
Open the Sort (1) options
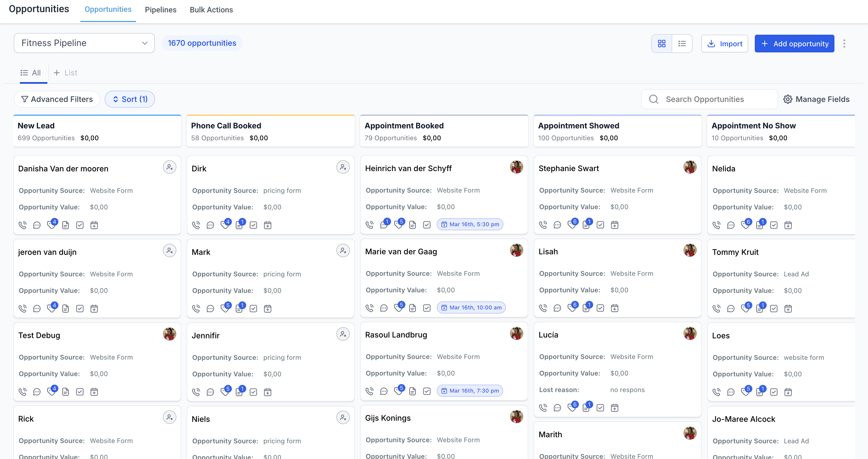coord(130,99)
